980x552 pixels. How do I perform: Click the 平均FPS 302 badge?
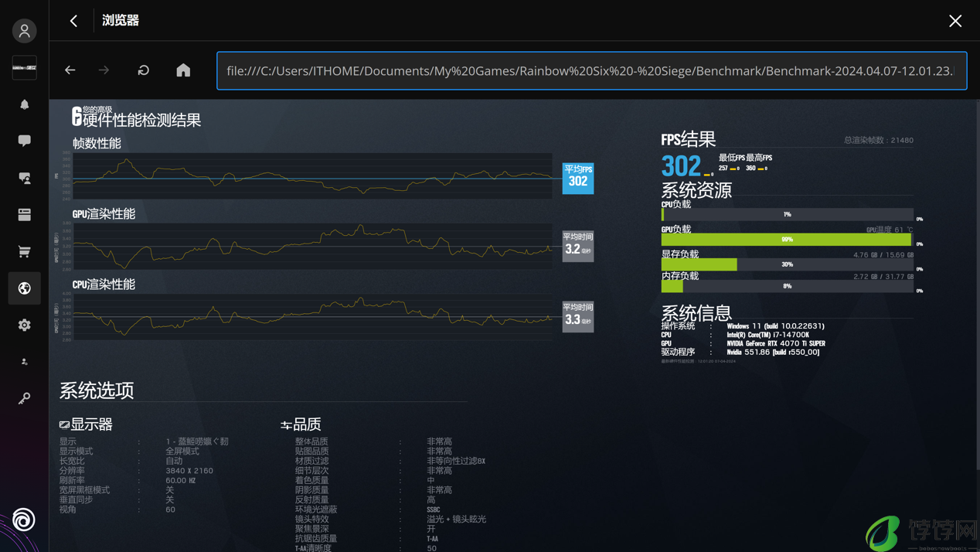point(578,178)
